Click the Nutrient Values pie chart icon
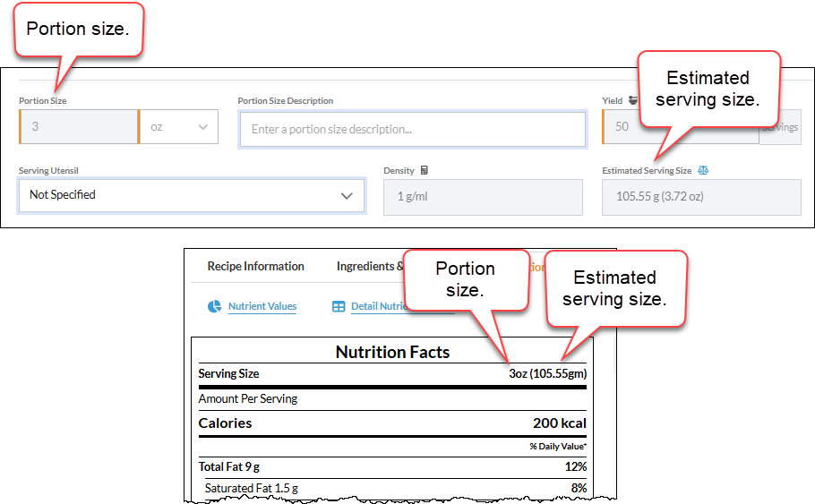The image size is (815, 504). click(214, 306)
